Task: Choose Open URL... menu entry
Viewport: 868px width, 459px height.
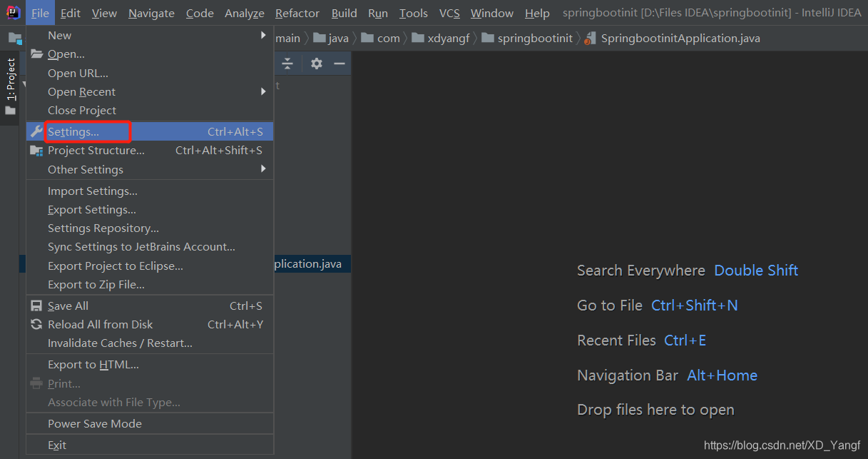Action: (150, 73)
